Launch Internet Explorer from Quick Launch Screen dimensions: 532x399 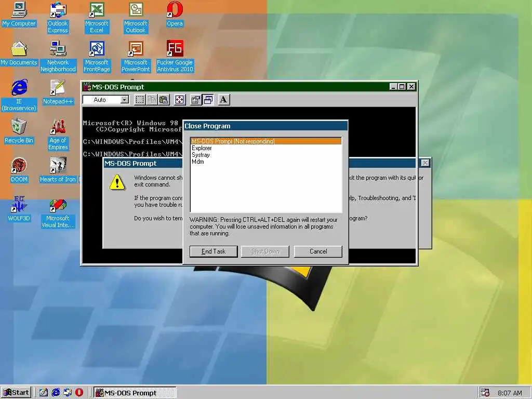[56, 393]
